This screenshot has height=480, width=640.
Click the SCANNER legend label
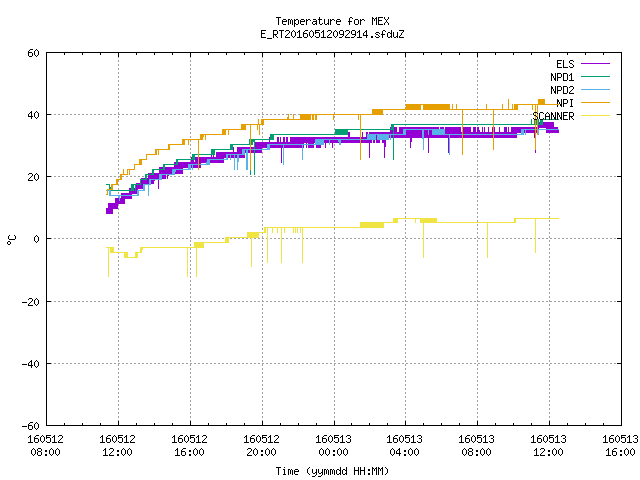pos(553,116)
